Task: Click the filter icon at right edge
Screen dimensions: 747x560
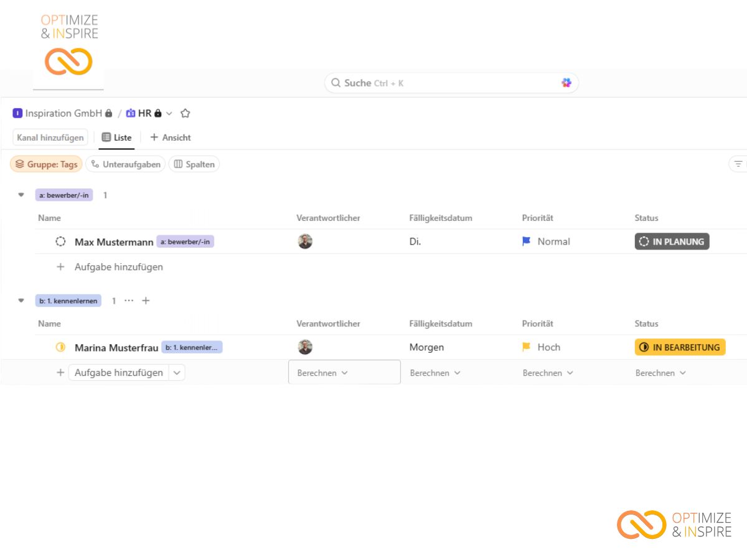Action: point(738,164)
